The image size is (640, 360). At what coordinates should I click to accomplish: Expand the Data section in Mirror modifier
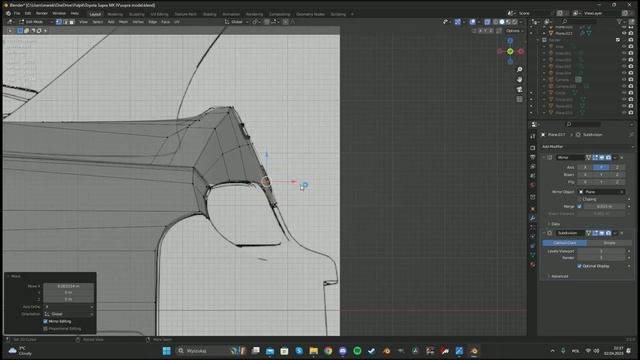click(x=554, y=224)
